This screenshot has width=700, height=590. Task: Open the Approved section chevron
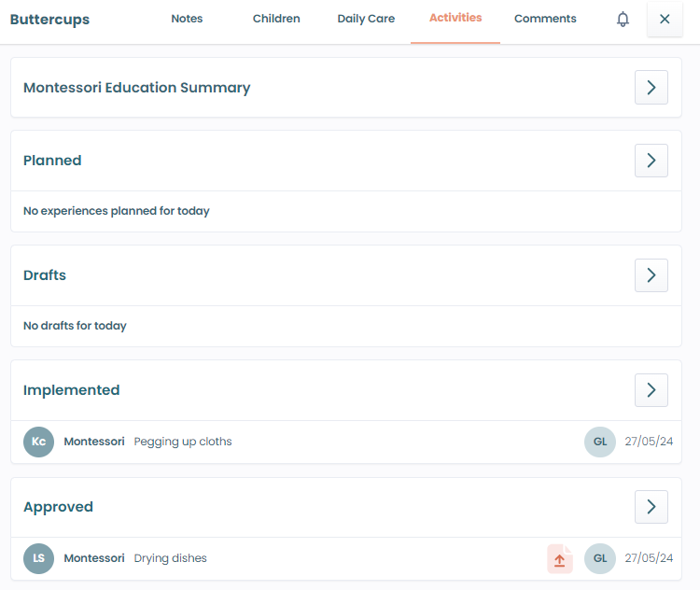[x=651, y=507]
